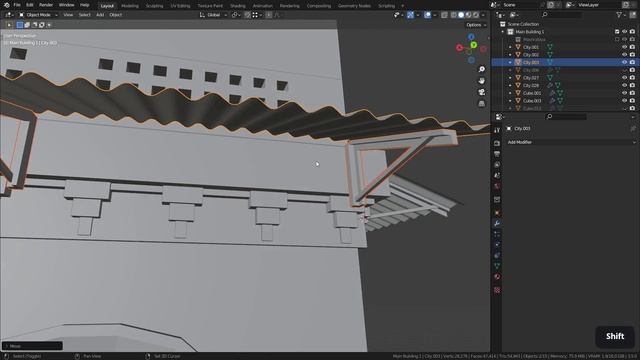The image size is (640, 360).
Task: Expand the City.001 tree item
Action: (510, 47)
